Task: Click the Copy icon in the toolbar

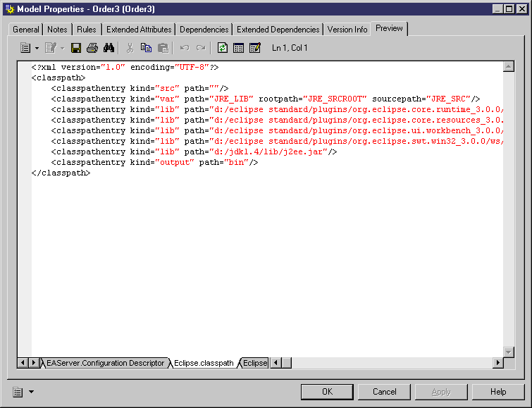Action: 147,48
